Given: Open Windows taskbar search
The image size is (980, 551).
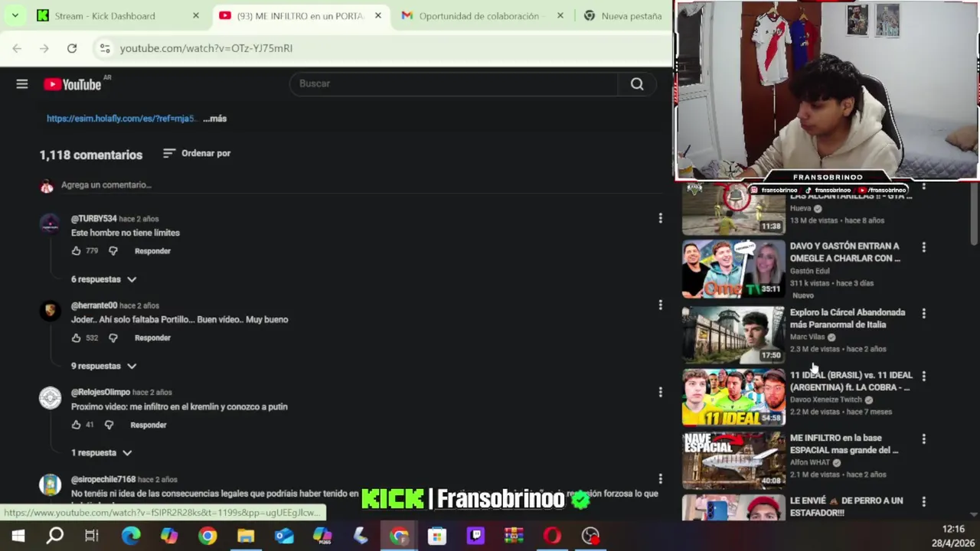Looking at the screenshot, I should tap(55, 536).
